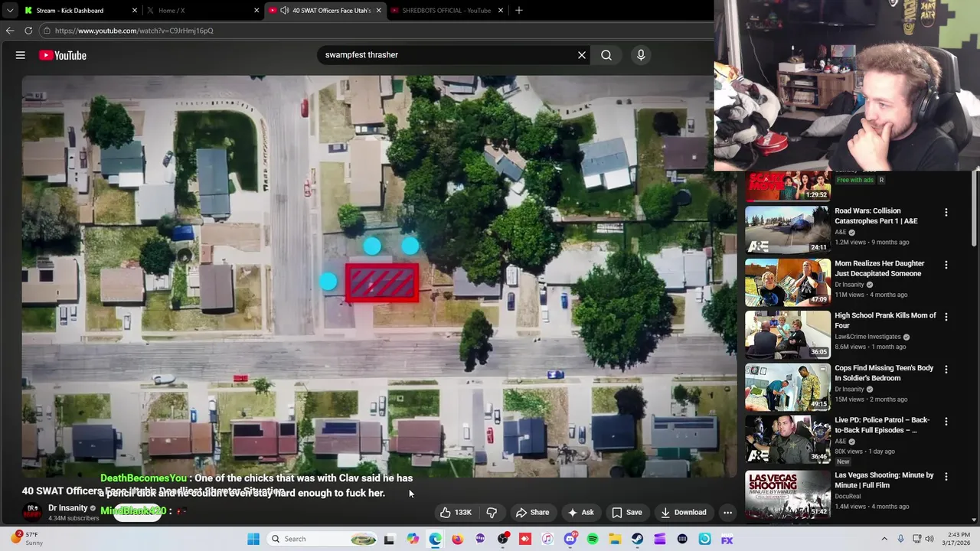The height and width of the screenshot is (551, 980).
Task: View site information icon in address bar
Action: pyautogui.click(x=47, y=31)
